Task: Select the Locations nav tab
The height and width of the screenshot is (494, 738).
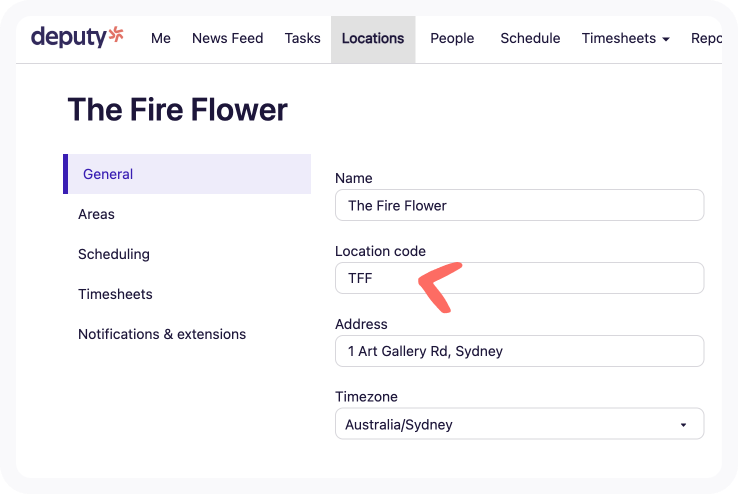Action: click(x=373, y=39)
